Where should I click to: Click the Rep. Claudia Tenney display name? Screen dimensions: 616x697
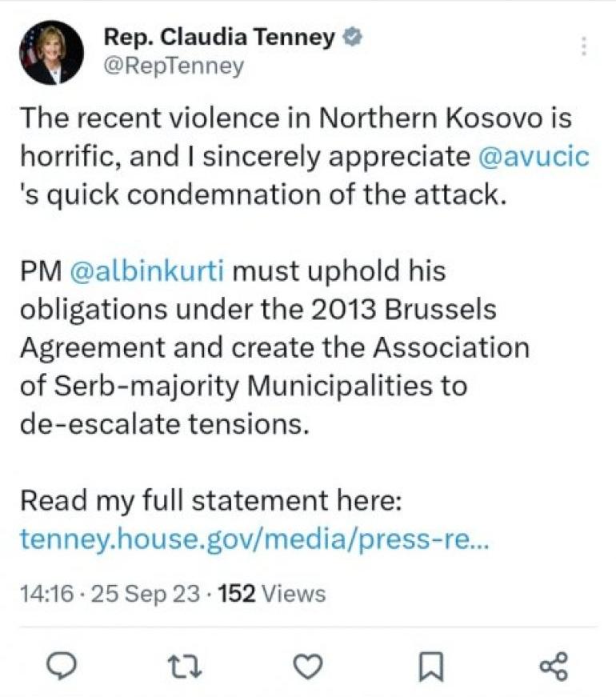coord(218,38)
